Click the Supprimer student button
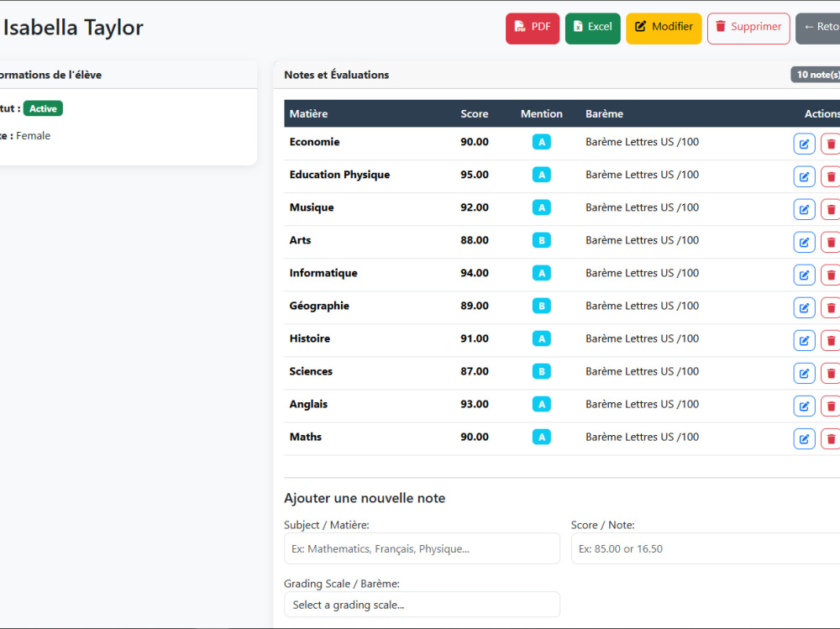The width and height of the screenshot is (840, 629). (x=748, y=29)
